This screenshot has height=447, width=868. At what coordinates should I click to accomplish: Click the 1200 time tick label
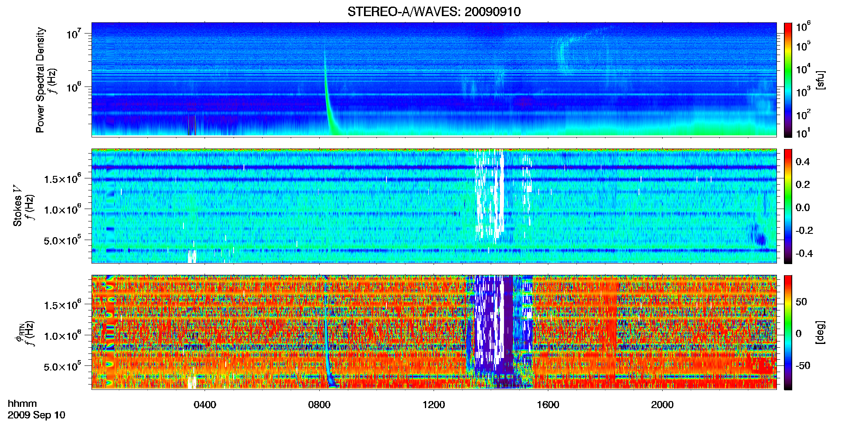(434, 404)
